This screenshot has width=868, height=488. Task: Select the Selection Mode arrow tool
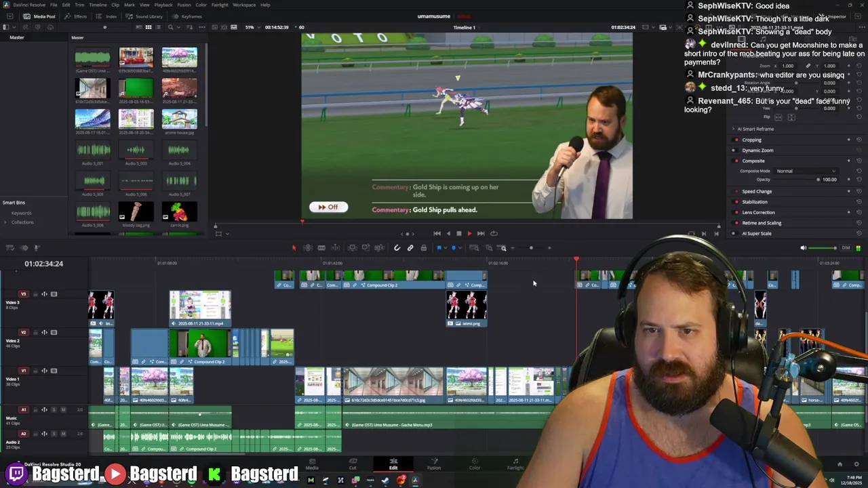click(294, 248)
